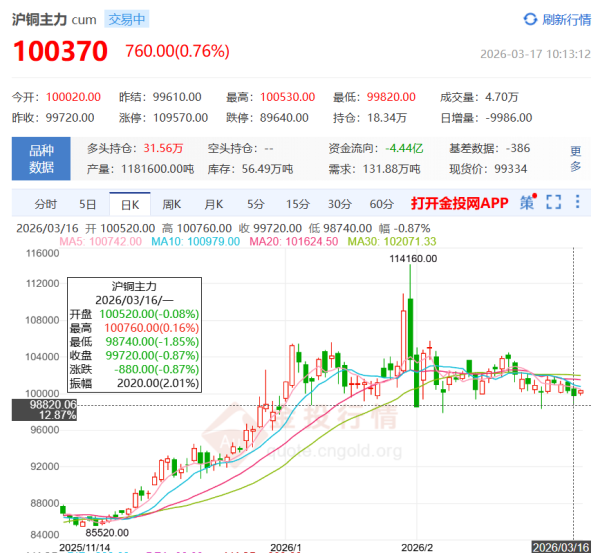Click the MA10: 100979.00 indicator label
Viewport: 600px width, 553px height.
196,241
